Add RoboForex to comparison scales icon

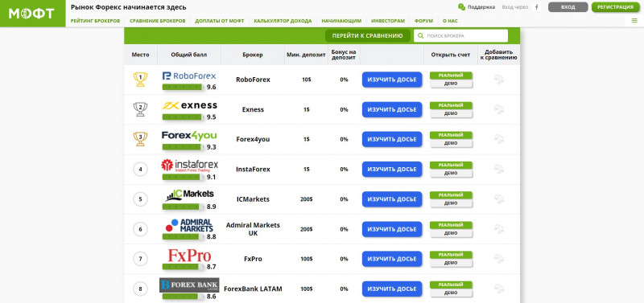point(498,79)
